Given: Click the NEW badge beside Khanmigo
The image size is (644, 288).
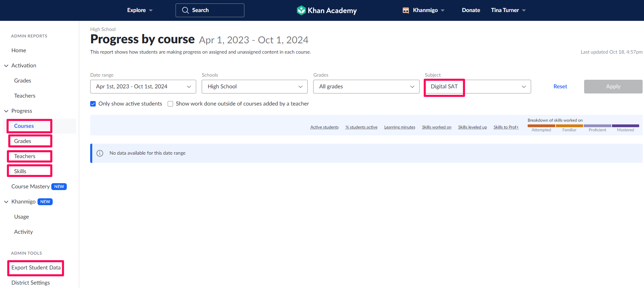Looking at the screenshot, I should (x=45, y=202).
